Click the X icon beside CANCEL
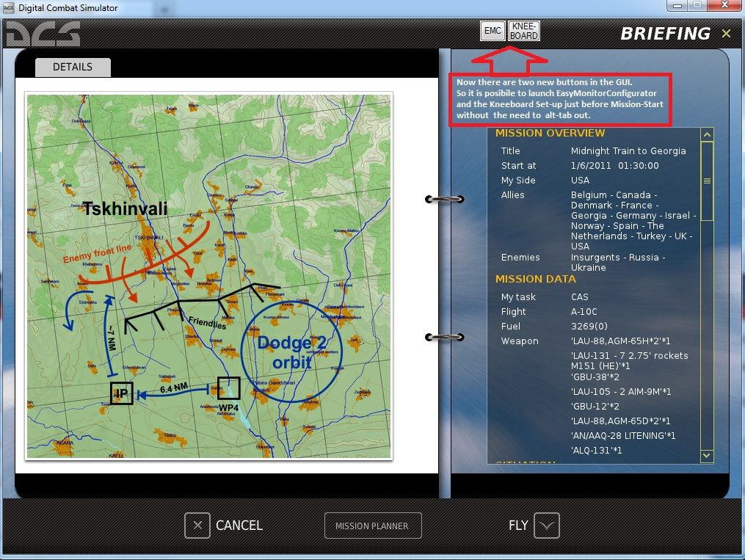 pos(197,526)
